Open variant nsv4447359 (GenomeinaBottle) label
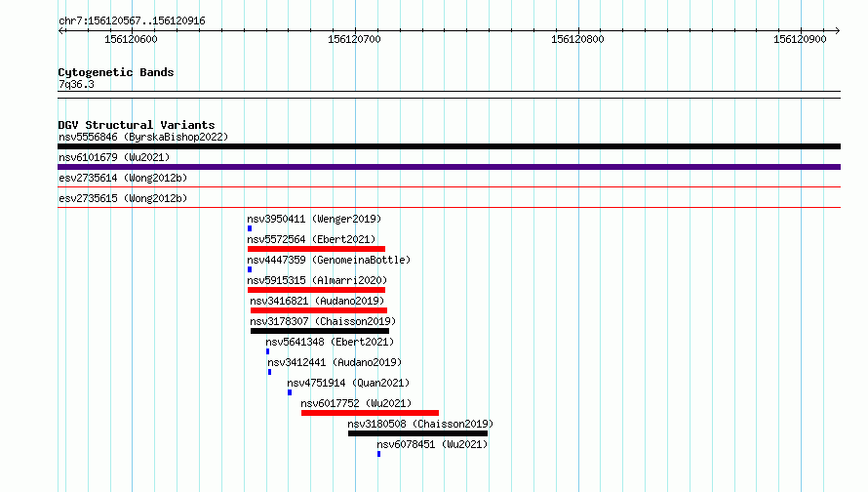 [x=329, y=260]
